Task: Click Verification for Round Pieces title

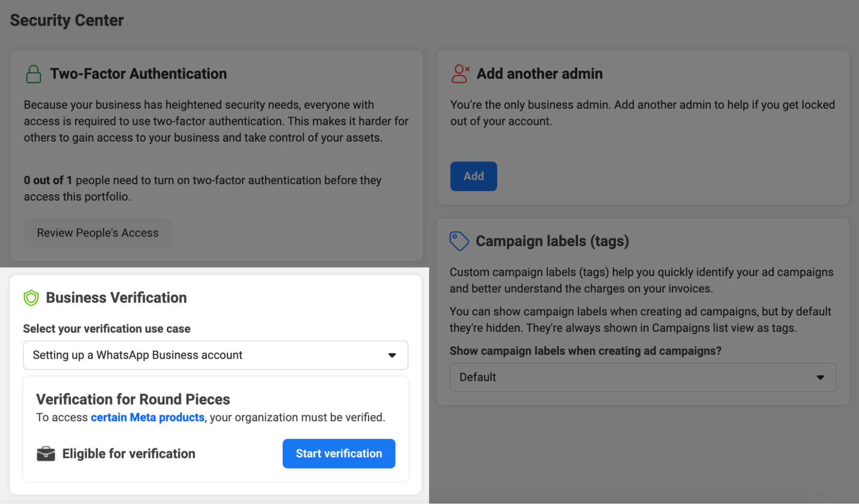Action: [133, 399]
